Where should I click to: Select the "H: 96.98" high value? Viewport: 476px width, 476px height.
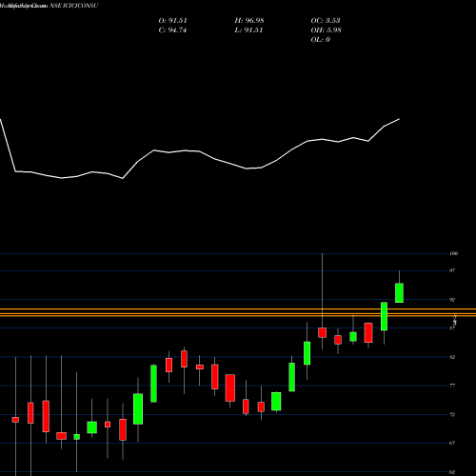tap(249, 20)
